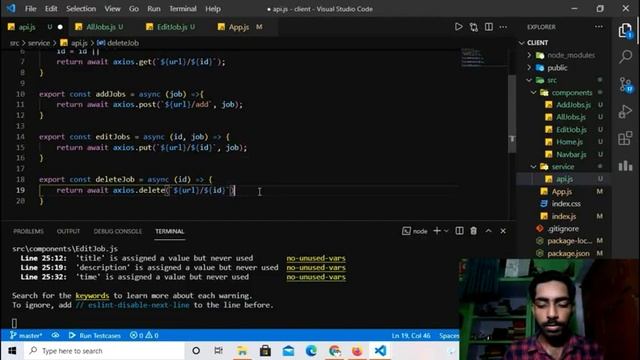The image size is (640, 360).
Task: Open the terminal launch profile dropdown arrow
Action: [446, 231]
